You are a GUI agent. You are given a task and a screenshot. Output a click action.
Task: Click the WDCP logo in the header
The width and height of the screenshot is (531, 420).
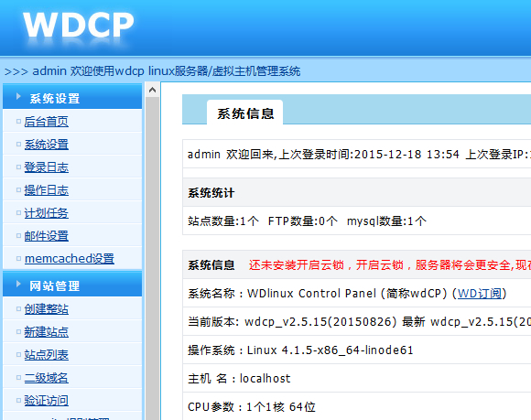coord(78,25)
